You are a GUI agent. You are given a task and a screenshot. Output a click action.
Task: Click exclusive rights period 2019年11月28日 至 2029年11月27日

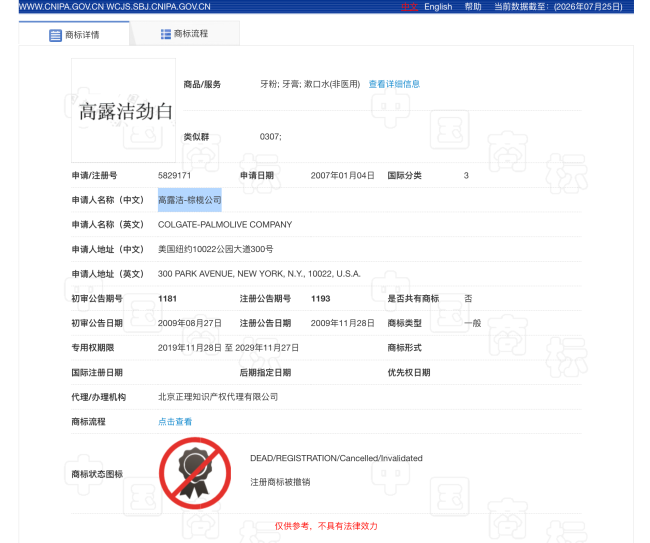pos(228,348)
